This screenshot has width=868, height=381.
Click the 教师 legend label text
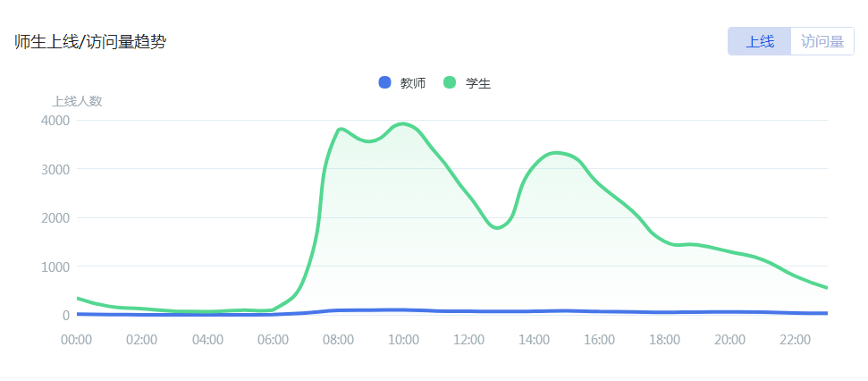(413, 83)
